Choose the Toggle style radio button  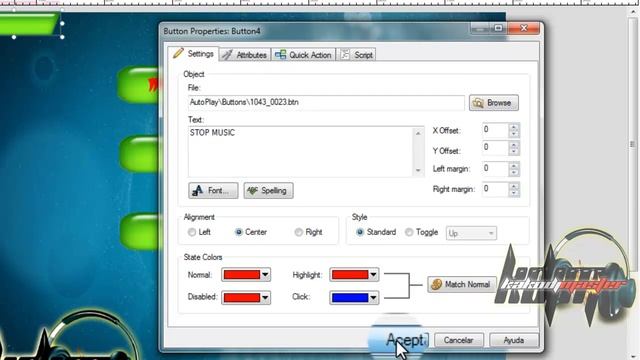(409, 232)
